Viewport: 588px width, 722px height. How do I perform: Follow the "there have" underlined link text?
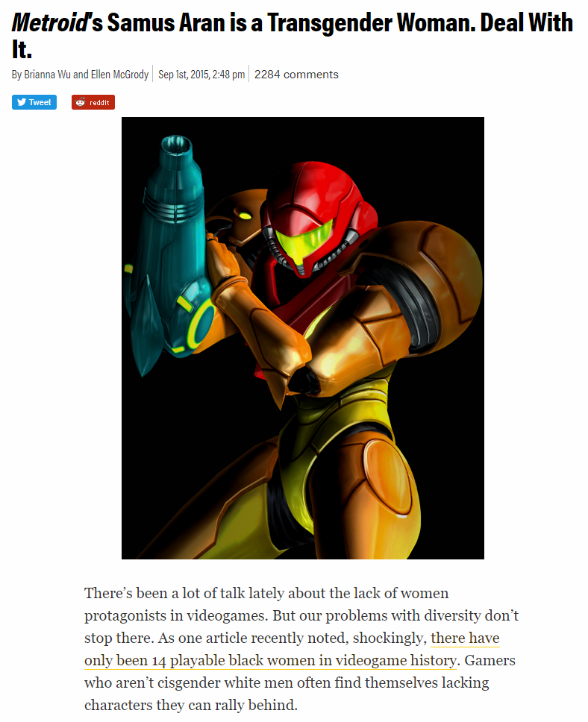point(465,638)
